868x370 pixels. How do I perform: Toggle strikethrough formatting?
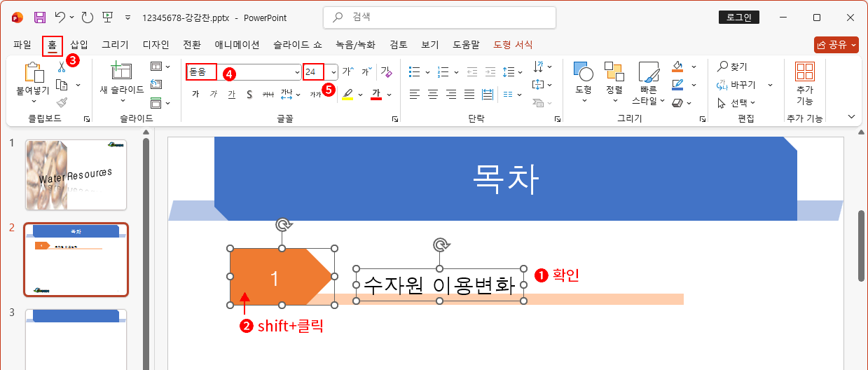click(268, 94)
